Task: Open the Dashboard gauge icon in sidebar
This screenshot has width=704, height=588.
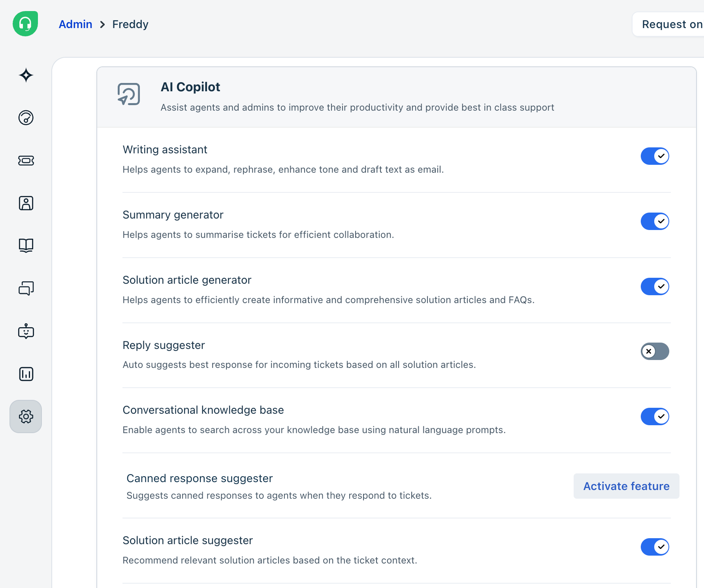Action: [x=26, y=118]
